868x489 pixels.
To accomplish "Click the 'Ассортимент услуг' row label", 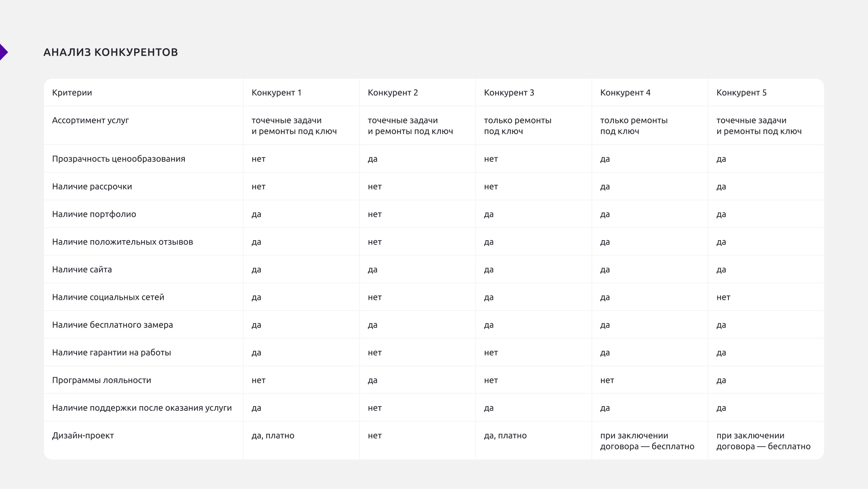I will [90, 120].
